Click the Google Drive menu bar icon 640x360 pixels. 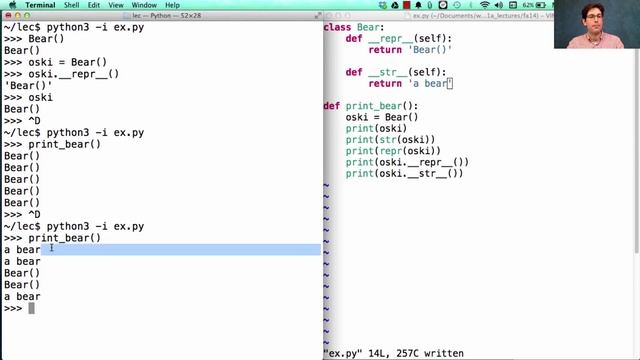pos(395,5)
